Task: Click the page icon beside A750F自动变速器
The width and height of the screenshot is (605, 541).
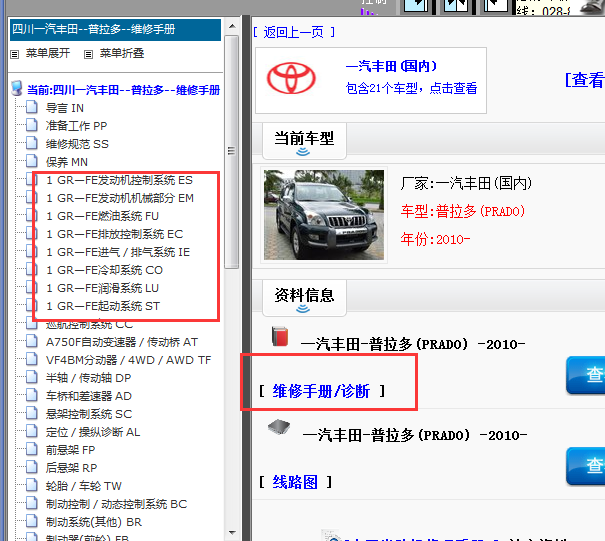Action: coord(32,341)
